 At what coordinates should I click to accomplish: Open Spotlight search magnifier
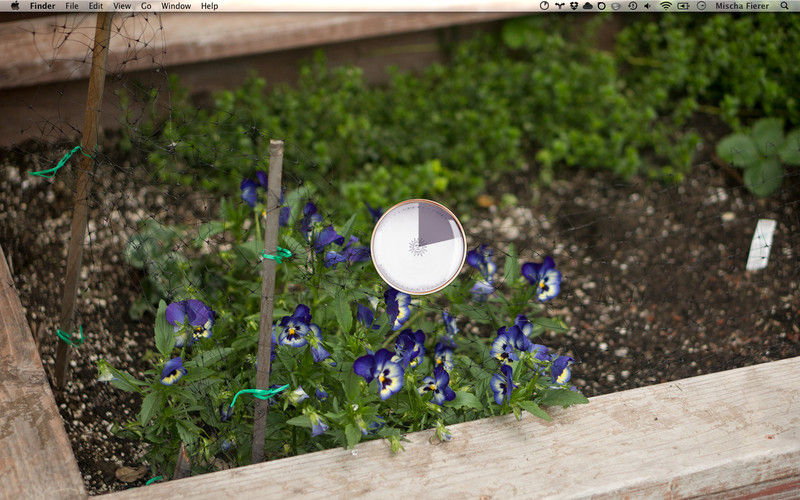click(x=784, y=6)
